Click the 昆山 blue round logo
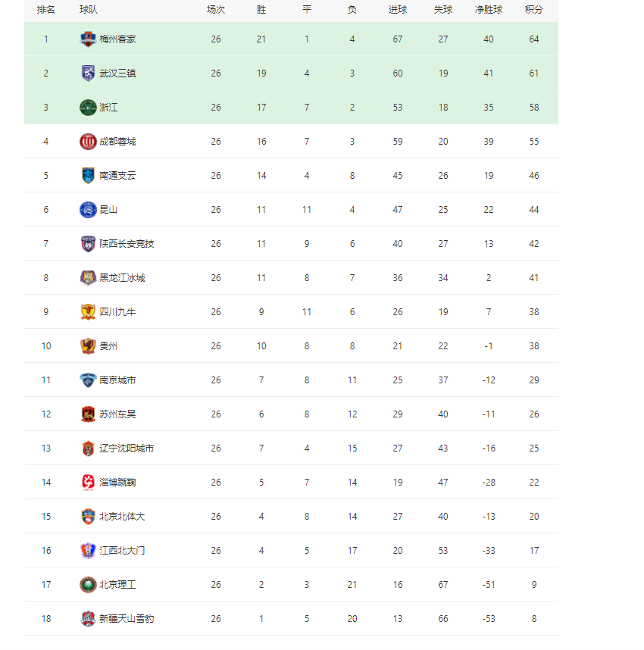This screenshot has width=644, height=650. click(88, 210)
